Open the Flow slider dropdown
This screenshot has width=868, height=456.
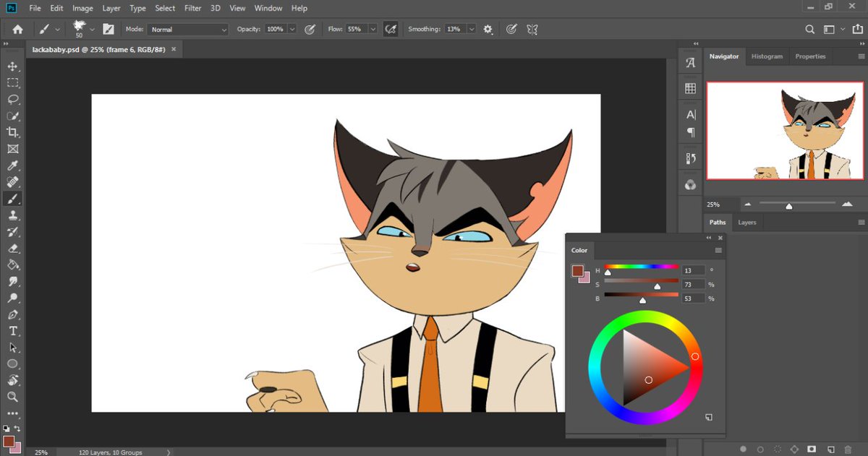[373, 30]
